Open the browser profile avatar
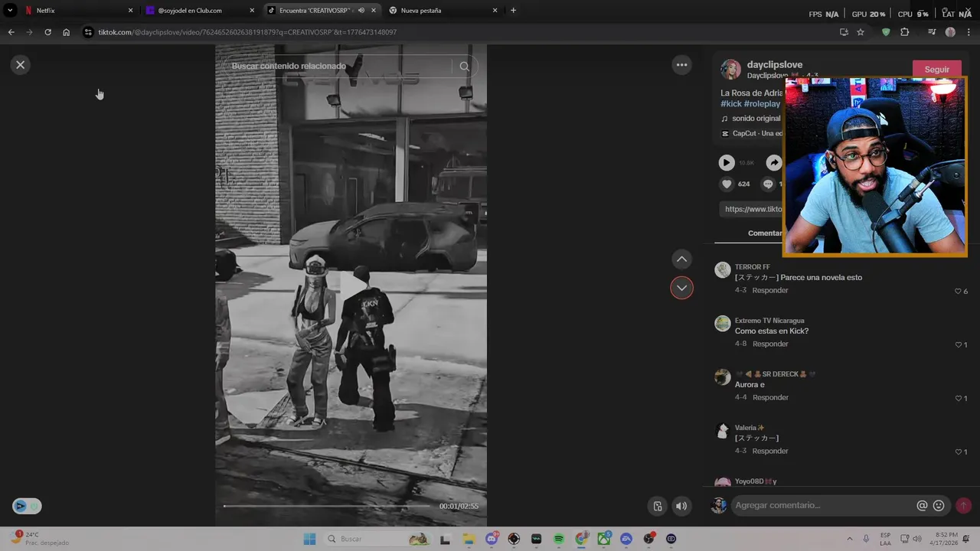 (x=950, y=32)
